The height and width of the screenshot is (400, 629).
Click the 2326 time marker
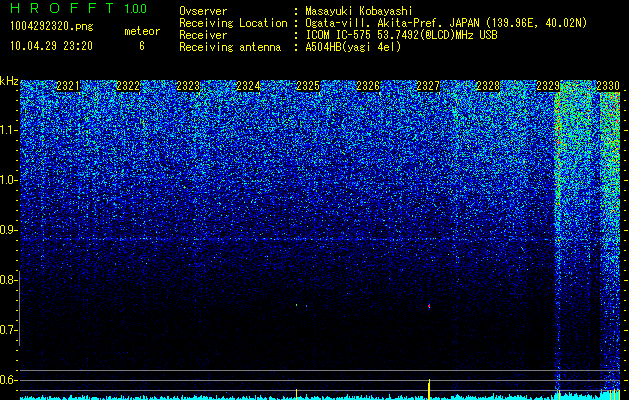click(x=368, y=86)
